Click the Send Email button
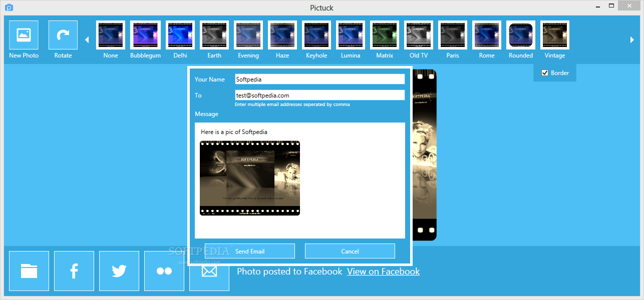The width and height of the screenshot is (644, 300). click(250, 251)
